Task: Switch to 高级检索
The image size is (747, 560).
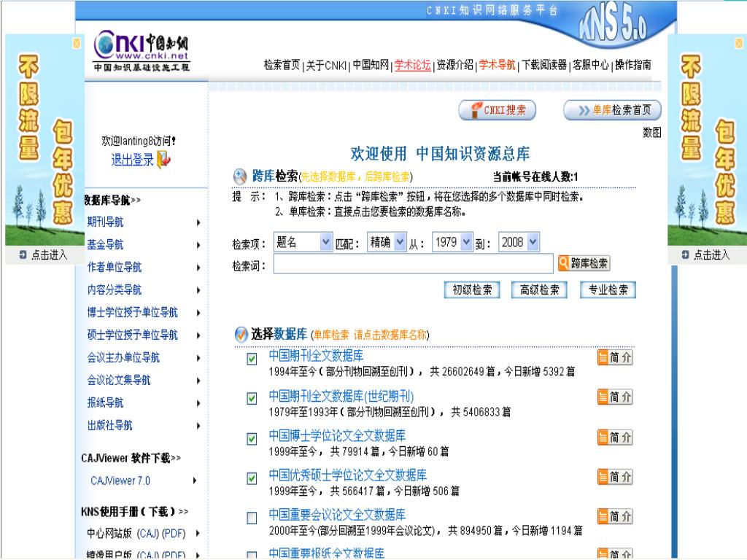Action: pos(539,290)
